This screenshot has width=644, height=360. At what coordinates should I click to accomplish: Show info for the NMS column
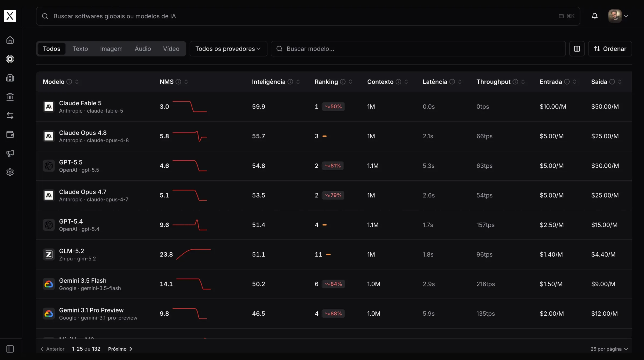(178, 82)
